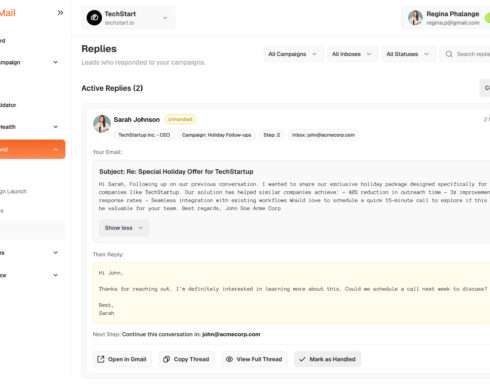Open the TechStart workspace dropdown
The width and height of the screenshot is (490, 385).
128,18
